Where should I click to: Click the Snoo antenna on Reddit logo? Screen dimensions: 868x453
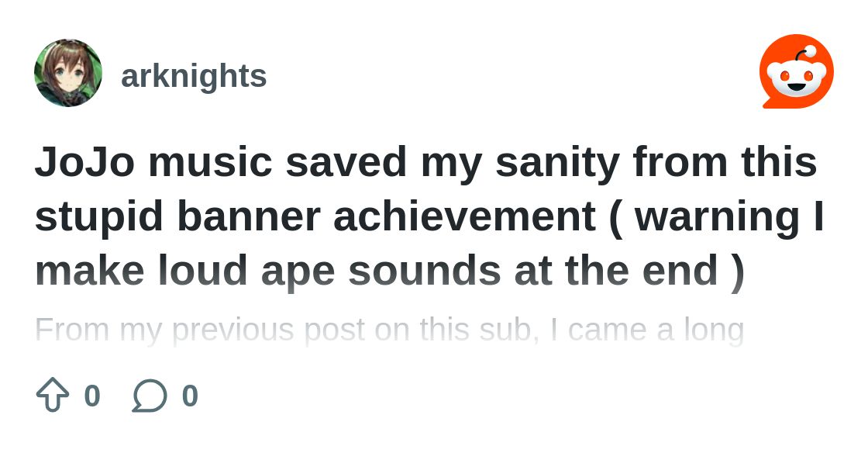pyautogui.click(x=804, y=55)
